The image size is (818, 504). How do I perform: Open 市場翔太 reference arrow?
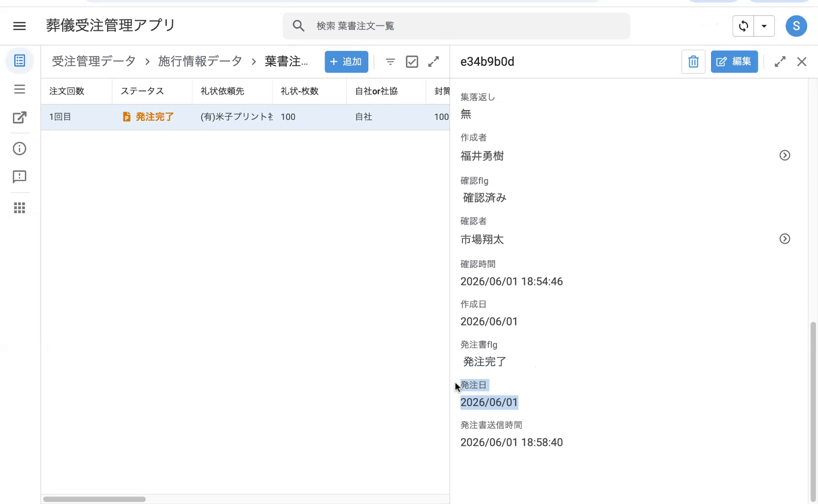[785, 239]
